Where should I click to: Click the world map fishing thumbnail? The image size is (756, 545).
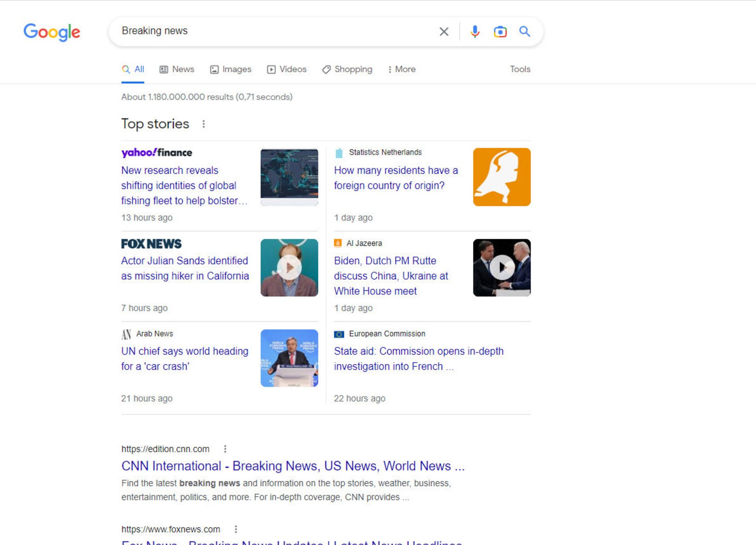(289, 177)
